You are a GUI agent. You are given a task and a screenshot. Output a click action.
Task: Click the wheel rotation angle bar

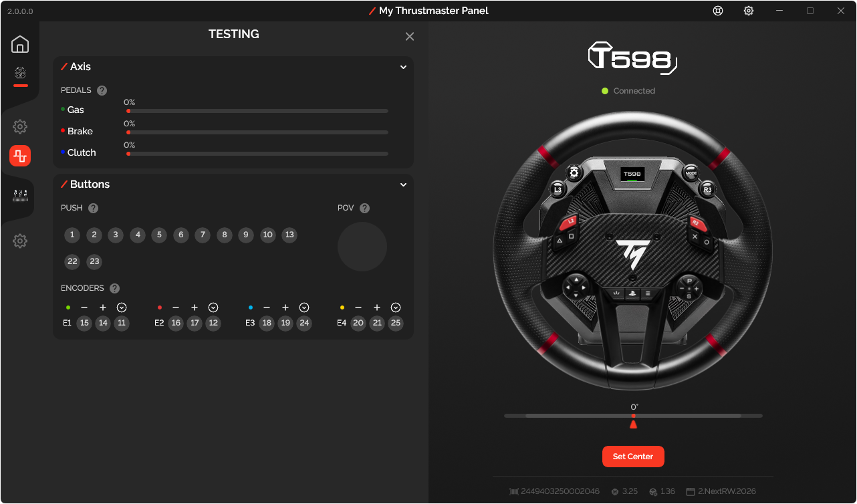pos(633,416)
